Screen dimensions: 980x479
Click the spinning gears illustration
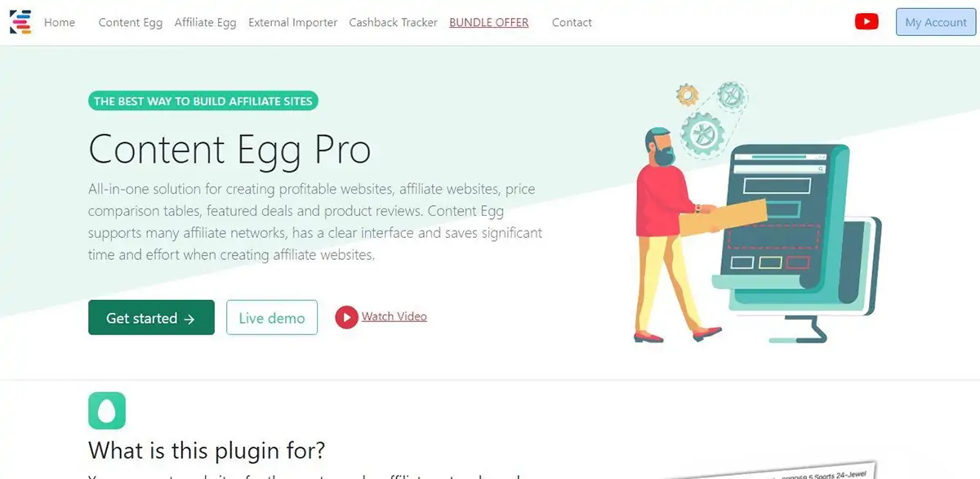point(709,118)
